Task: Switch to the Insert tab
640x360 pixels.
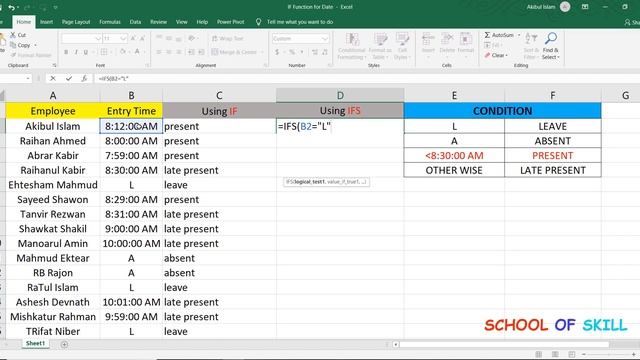Action: pyautogui.click(x=46, y=22)
